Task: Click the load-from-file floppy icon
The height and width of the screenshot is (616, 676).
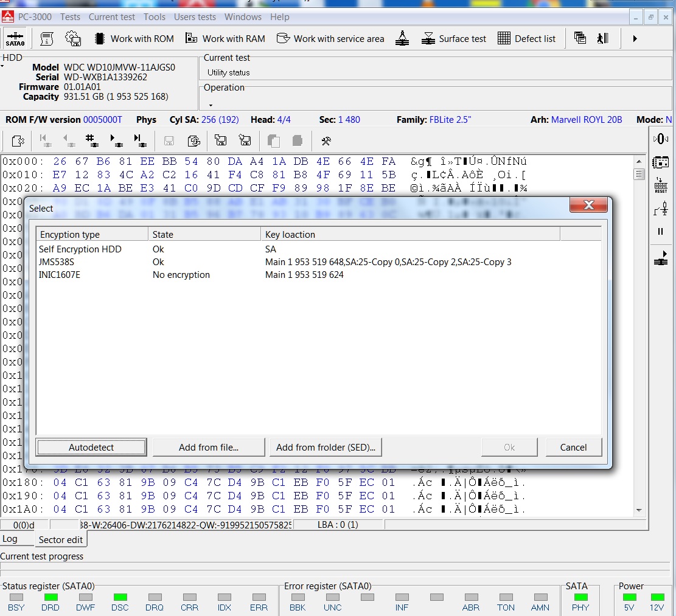Action: 220,140
